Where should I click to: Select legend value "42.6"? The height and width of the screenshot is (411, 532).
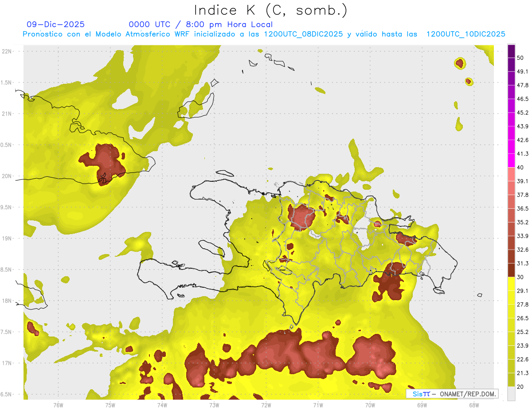tap(523, 140)
